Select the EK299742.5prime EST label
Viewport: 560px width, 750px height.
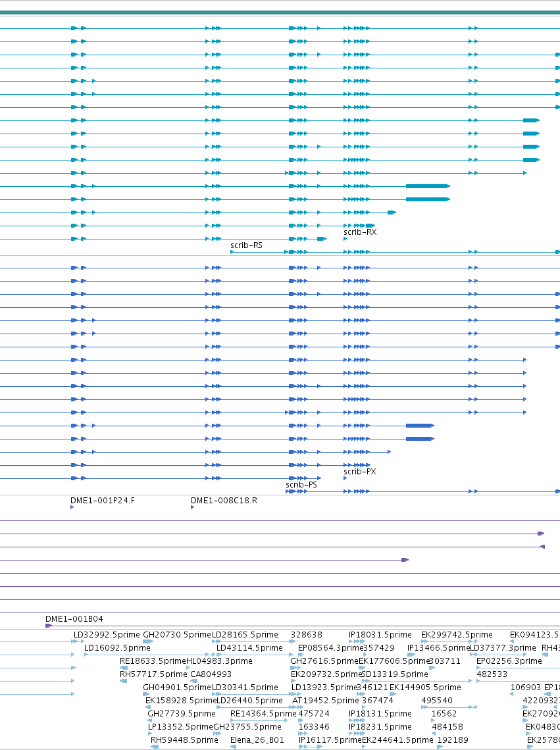[x=457, y=635]
